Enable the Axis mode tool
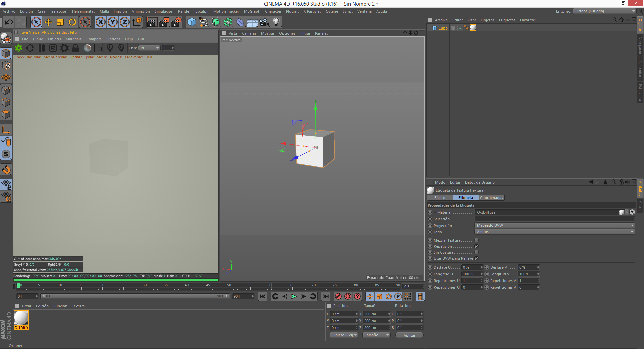The width and height of the screenshot is (644, 349). pyautogui.click(x=6, y=130)
